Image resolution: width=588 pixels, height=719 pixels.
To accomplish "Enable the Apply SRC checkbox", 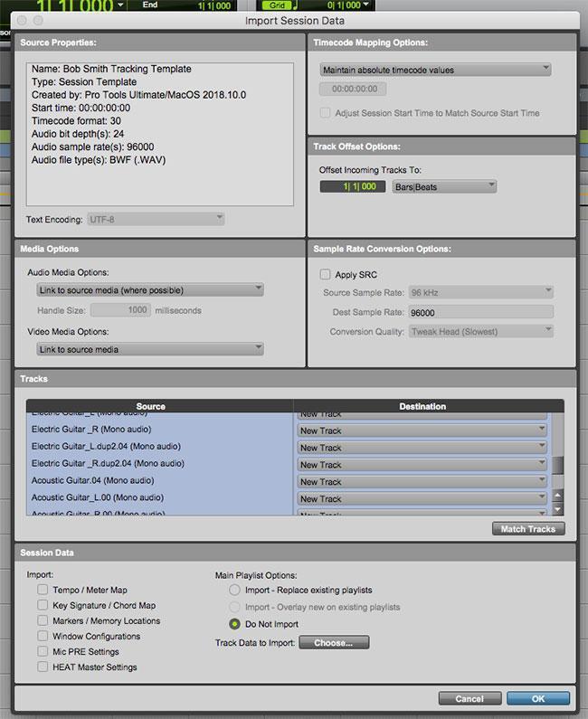I will 326,274.
